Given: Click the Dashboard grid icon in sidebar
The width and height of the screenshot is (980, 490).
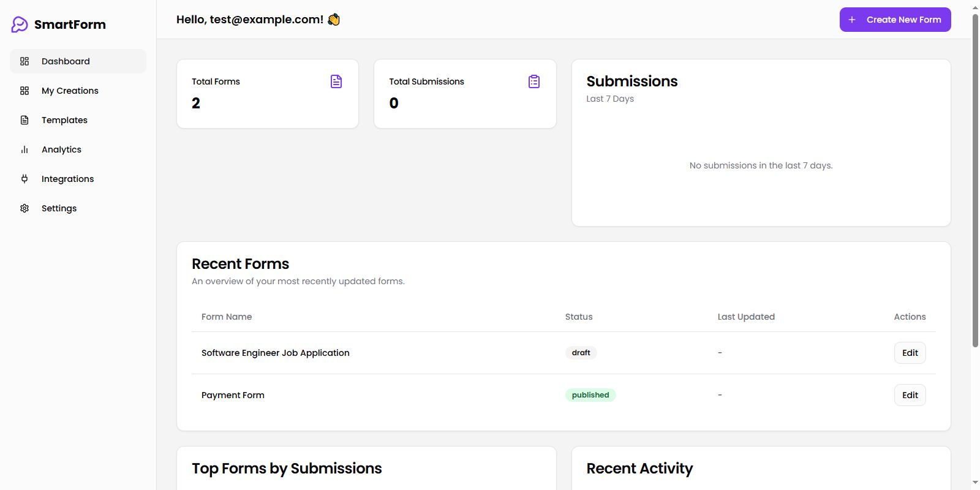Looking at the screenshot, I should 24,61.
